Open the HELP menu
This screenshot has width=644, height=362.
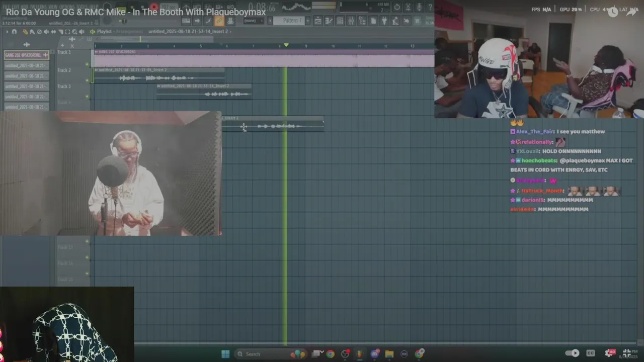click(x=94, y=7)
